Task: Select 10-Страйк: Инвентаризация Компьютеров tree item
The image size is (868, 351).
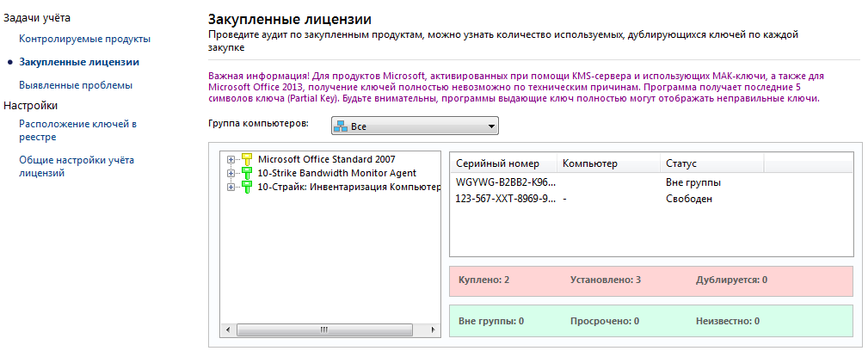Action: (x=348, y=188)
